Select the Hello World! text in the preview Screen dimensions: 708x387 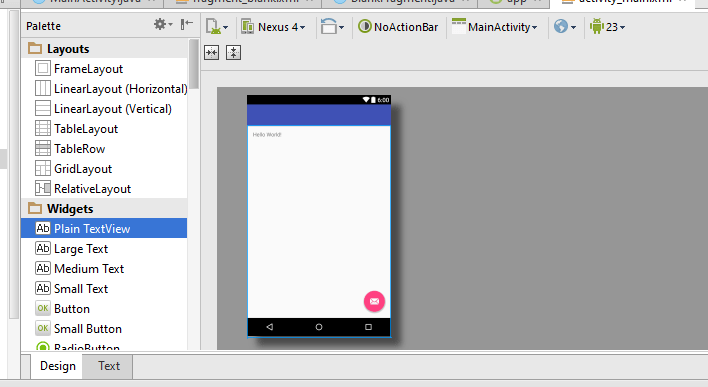267,135
